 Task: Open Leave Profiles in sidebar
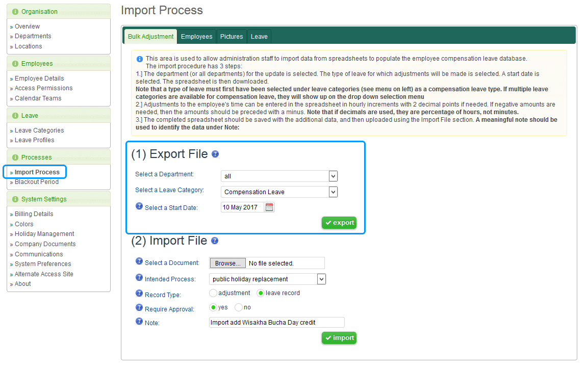click(x=35, y=140)
